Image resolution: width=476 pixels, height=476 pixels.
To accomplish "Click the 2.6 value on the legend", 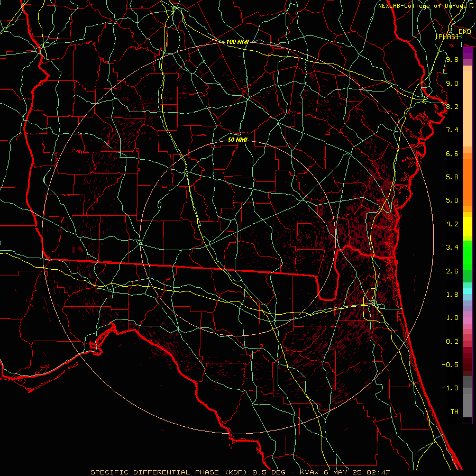I will pyautogui.click(x=452, y=271).
